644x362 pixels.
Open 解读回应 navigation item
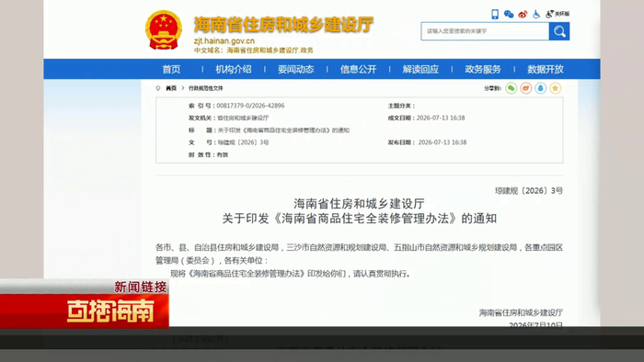click(x=420, y=69)
